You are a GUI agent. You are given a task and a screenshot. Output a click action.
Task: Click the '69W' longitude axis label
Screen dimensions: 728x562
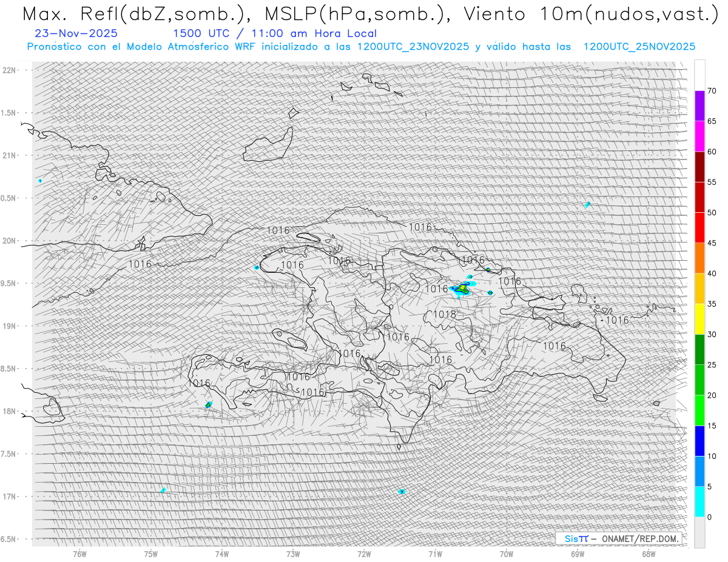577,554
